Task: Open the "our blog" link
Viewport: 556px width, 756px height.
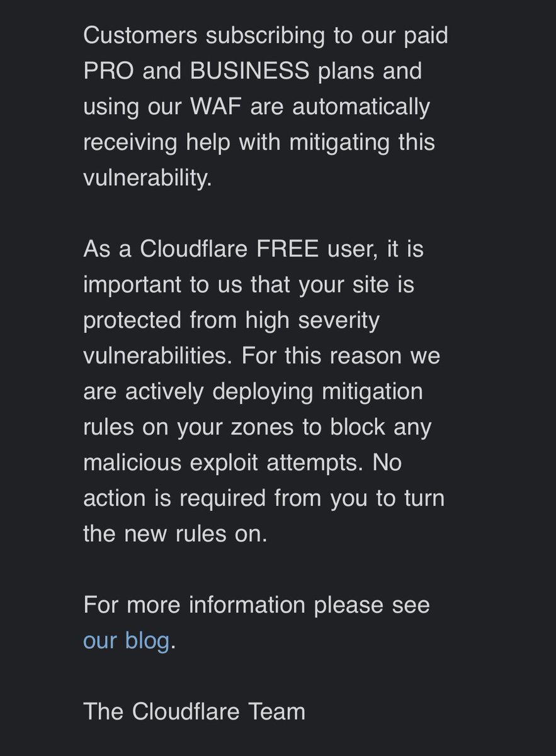Action: (x=127, y=640)
